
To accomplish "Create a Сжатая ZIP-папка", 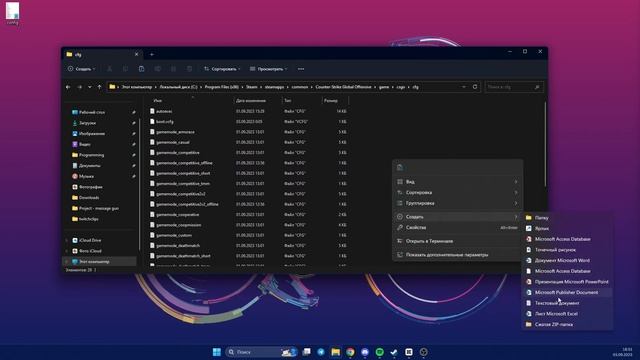I will coord(568,324).
